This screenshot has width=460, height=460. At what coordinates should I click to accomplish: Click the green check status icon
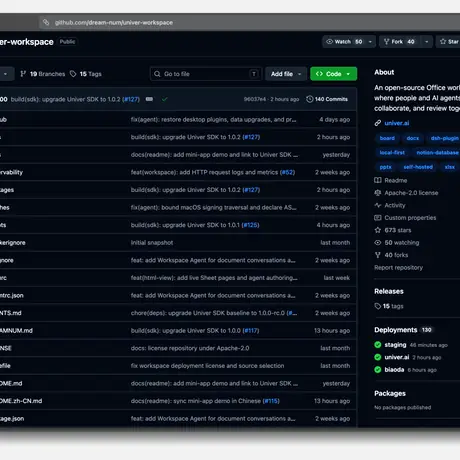(165, 99)
